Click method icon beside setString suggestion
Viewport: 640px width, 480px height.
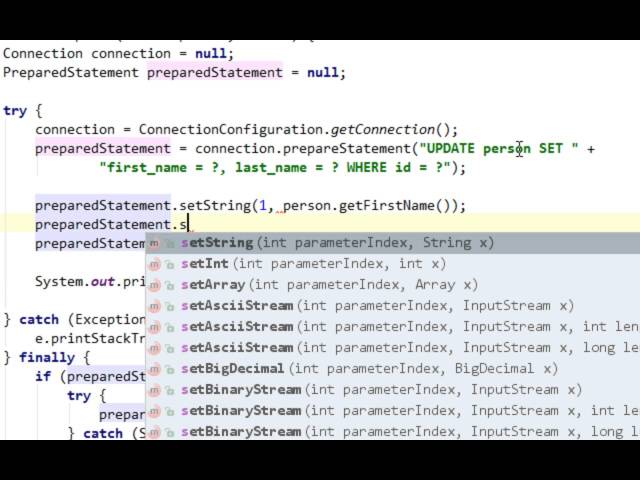coord(154,243)
